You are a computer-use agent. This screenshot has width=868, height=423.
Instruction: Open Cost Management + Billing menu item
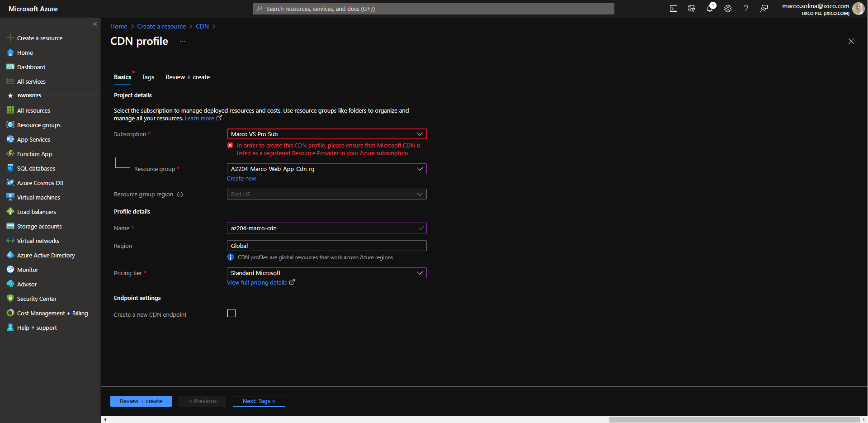point(51,313)
